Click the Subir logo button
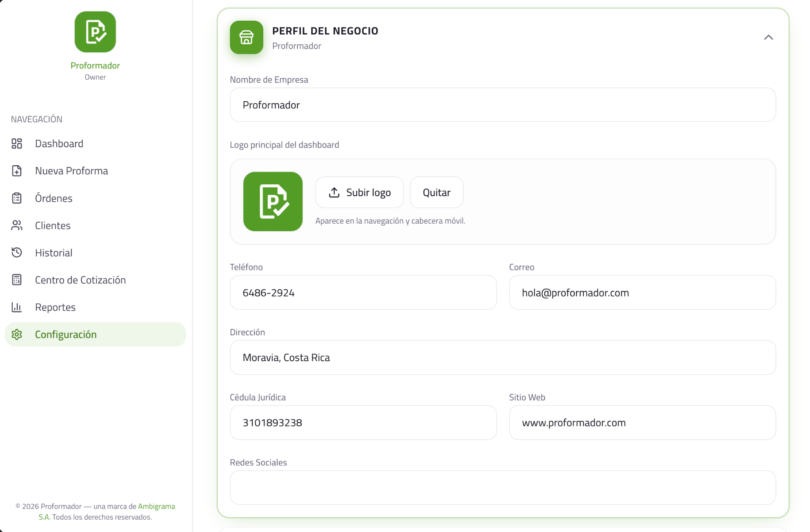810x532 pixels. (359, 192)
